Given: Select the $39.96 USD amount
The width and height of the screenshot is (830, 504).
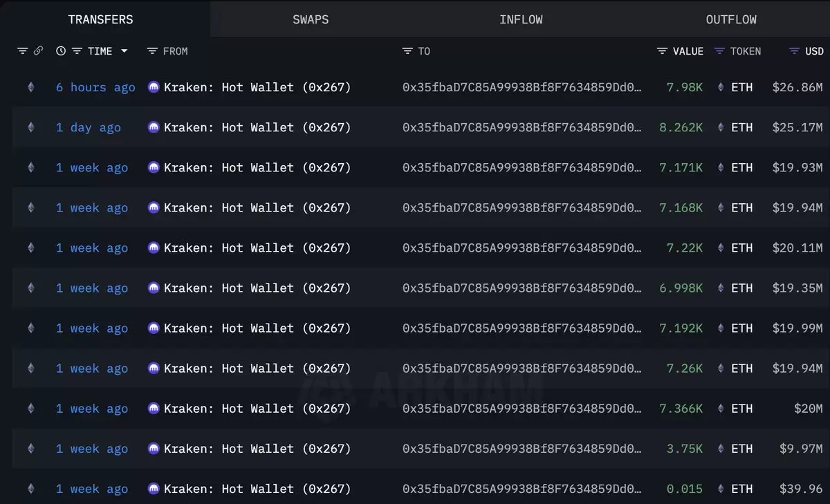Looking at the screenshot, I should click(x=801, y=489).
